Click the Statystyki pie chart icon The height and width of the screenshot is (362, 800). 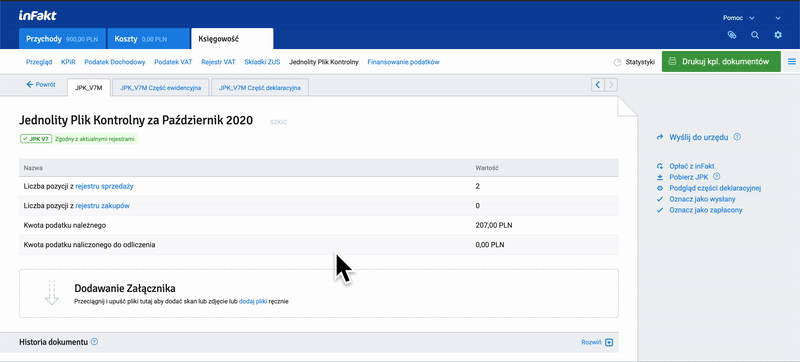click(x=617, y=62)
